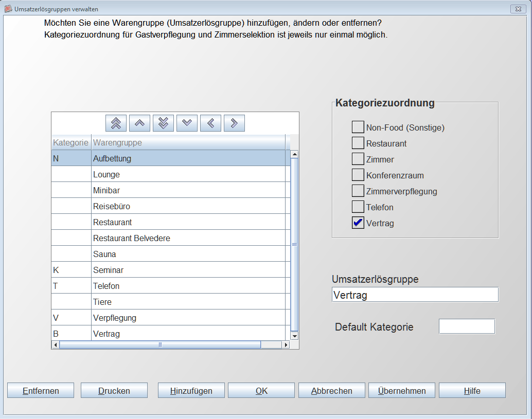Select the Tiere row

(x=171, y=302)
